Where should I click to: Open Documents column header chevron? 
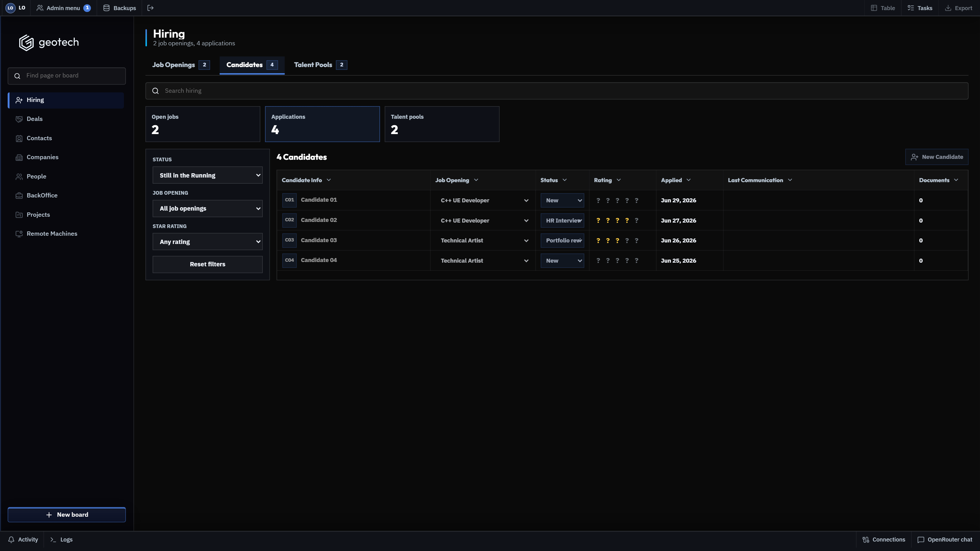pyautogui.click(x=956, y=180)
